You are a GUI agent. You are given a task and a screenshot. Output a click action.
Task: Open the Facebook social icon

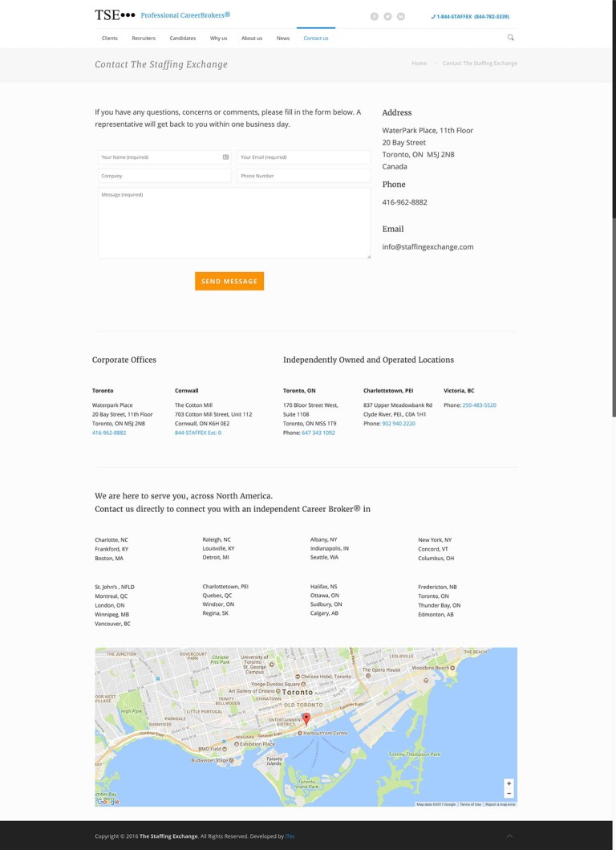[375, 16]
